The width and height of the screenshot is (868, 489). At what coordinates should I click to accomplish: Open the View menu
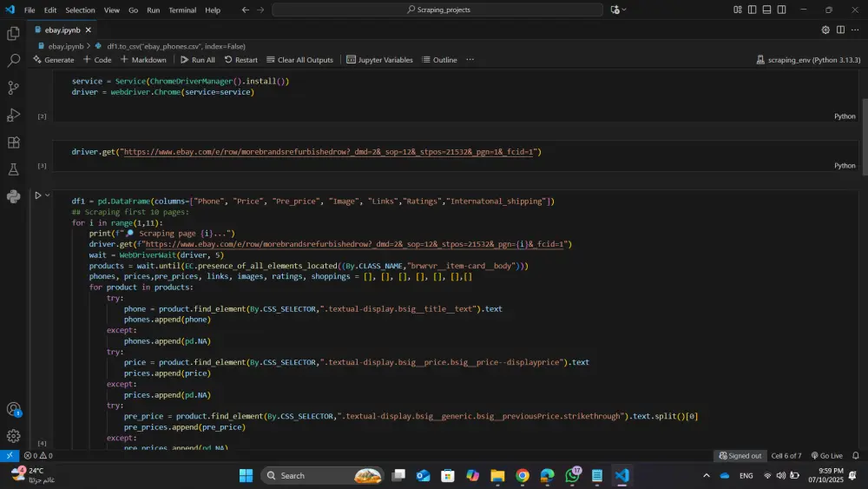point(112,10)
